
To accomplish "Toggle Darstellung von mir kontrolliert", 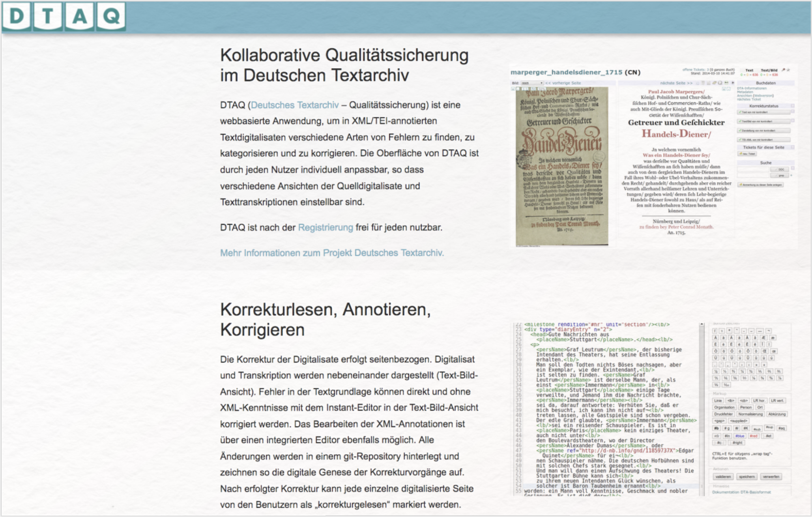I will (763, 131).
